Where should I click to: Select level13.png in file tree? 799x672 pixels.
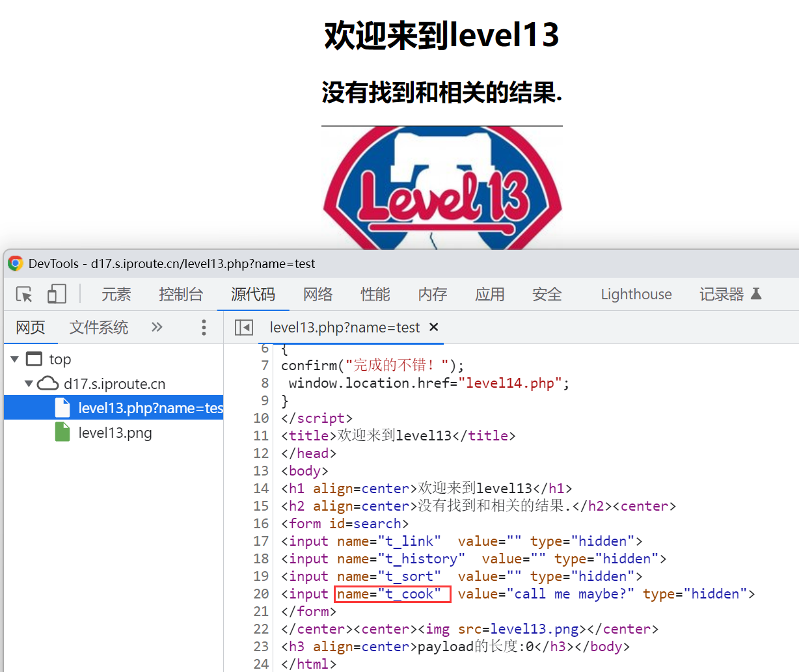[115, 433]
